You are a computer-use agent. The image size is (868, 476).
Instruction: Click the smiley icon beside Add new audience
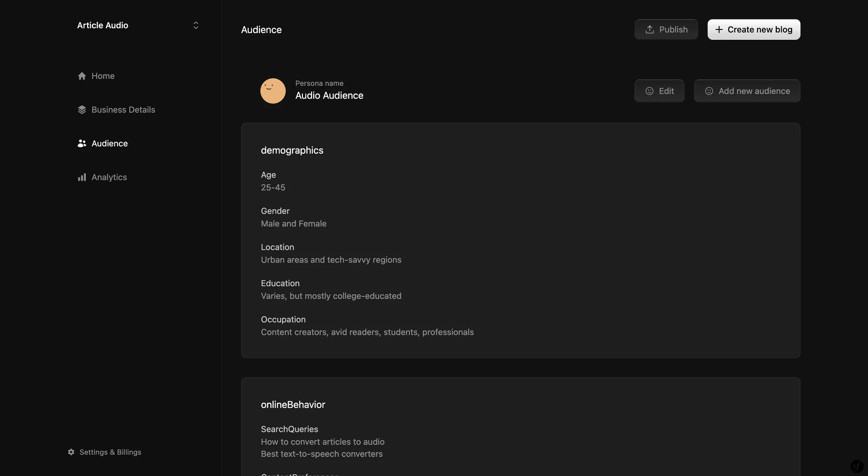pyautogui.click(x=709, y=90)
